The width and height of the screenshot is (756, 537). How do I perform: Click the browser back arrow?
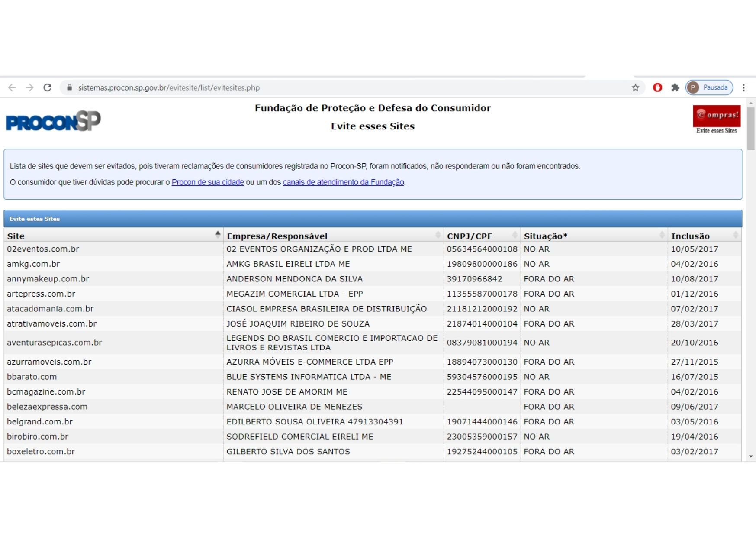(x=12, y=87)
